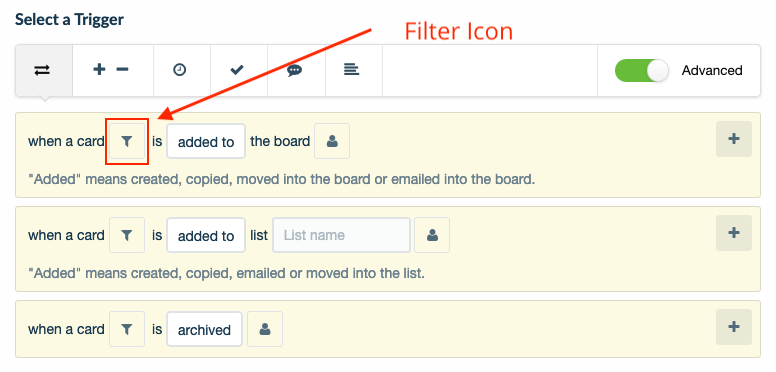Add the card archived trigger with plus
Viewport: 776px width, 372px height.
(x=734, y=326)
